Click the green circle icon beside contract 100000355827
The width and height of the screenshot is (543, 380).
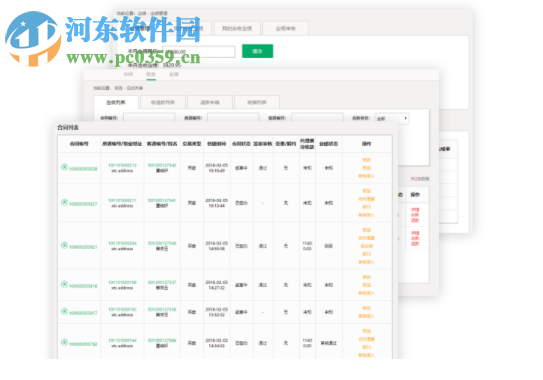[64, 202]
